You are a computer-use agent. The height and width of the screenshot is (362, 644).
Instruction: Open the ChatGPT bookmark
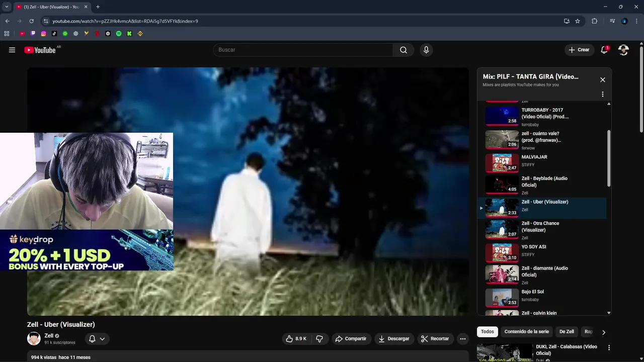[76, 34]
